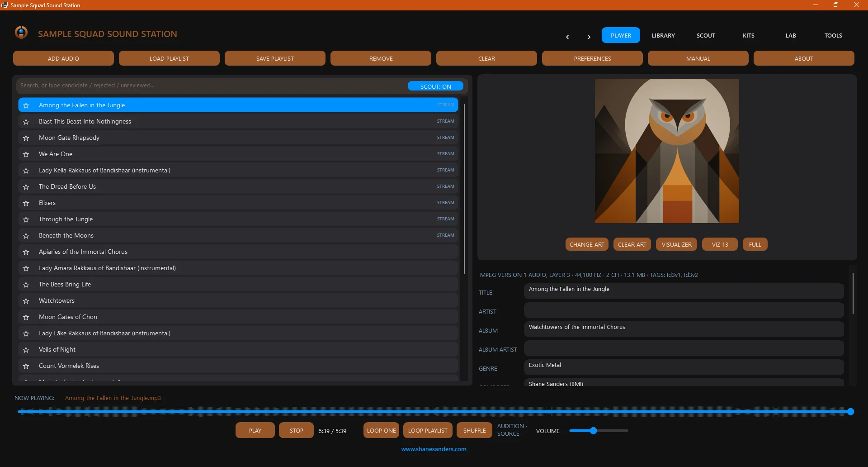Mark The Dread Before Us as favorite
The width and height of the screenshot is (868, 467).
pos(26,187)
